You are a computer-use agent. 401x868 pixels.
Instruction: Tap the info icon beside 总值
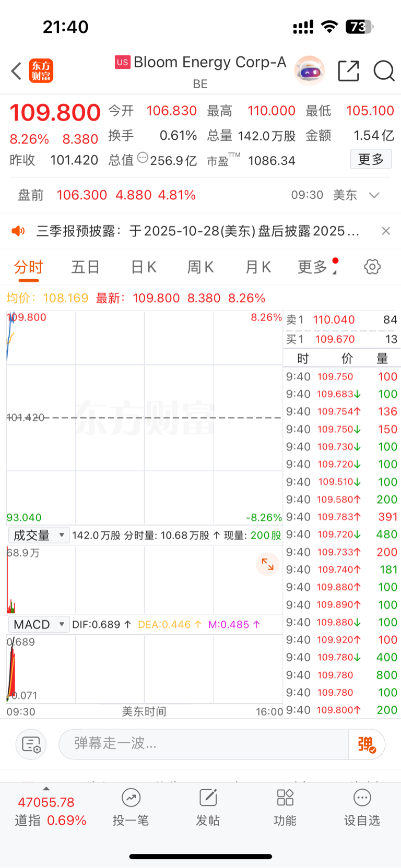click(x=143, y=158)
